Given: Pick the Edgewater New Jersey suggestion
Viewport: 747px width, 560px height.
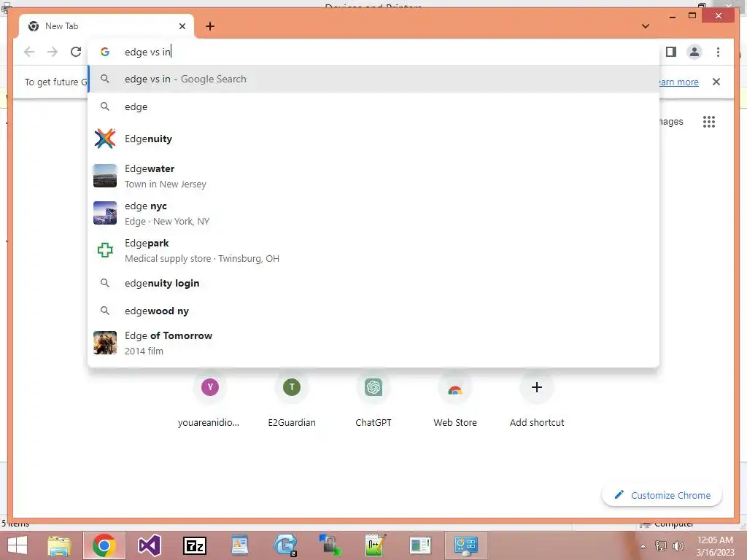Looking at the screenshot, I should click(x=373, y=176).
